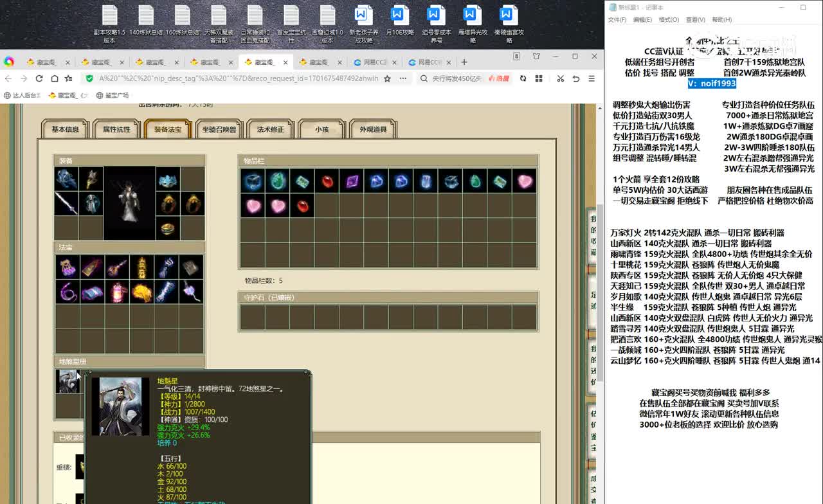Click the browser home icon

click(54, 78)
